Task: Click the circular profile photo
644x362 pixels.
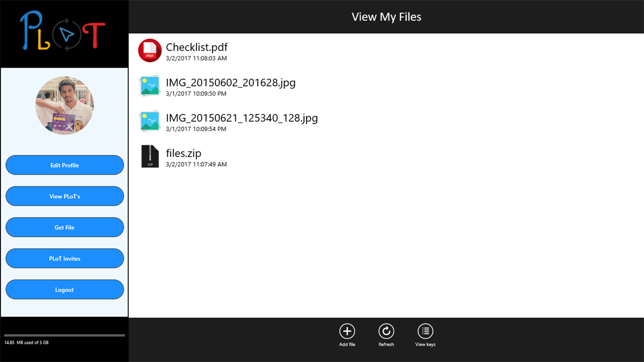Action: pos(64,105)
